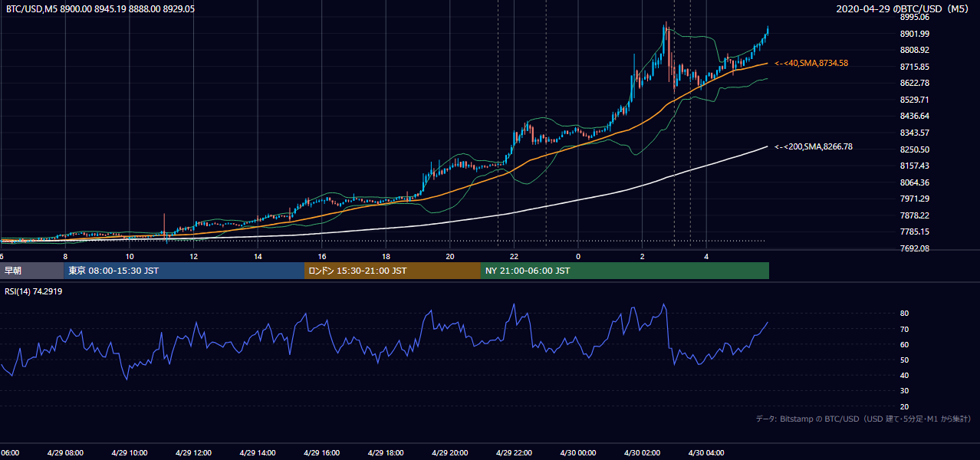Click hour tick 16 on the price chart axis
The image size is (980, 460).
[322, 256]
